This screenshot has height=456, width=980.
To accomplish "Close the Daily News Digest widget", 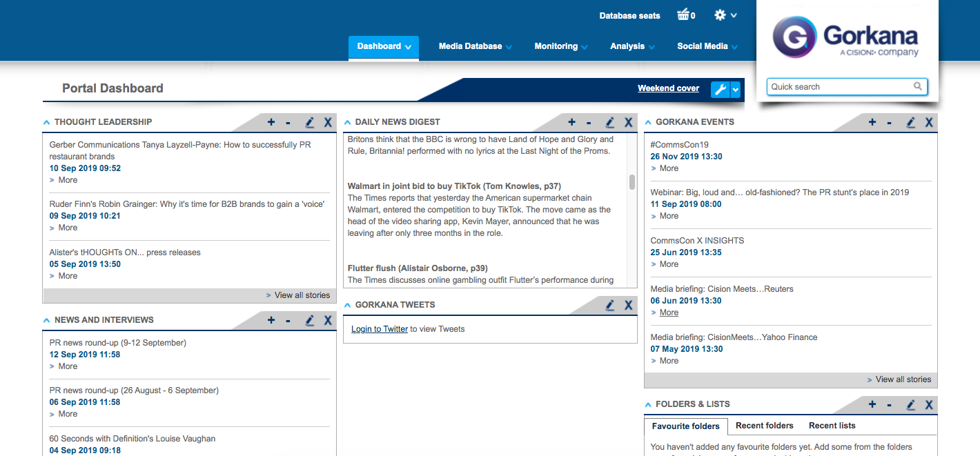I will 628,122.
